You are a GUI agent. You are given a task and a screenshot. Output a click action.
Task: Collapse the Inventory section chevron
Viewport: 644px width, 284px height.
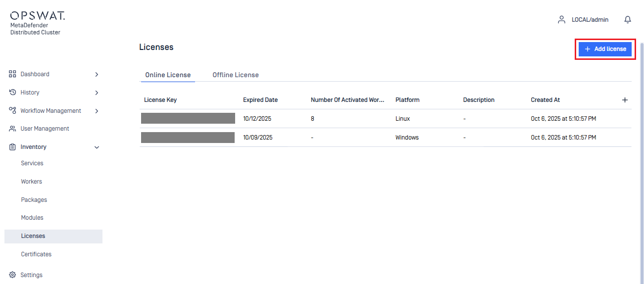tap(97, 147)
